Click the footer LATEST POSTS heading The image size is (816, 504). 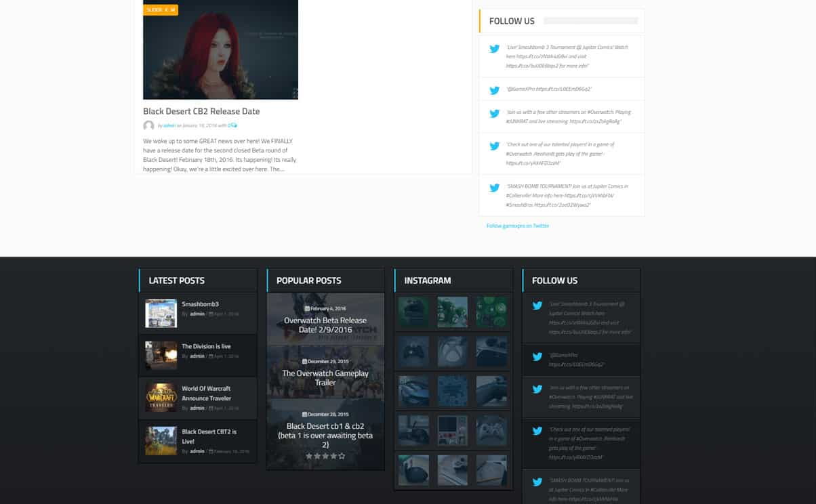(x=177, y=280)
